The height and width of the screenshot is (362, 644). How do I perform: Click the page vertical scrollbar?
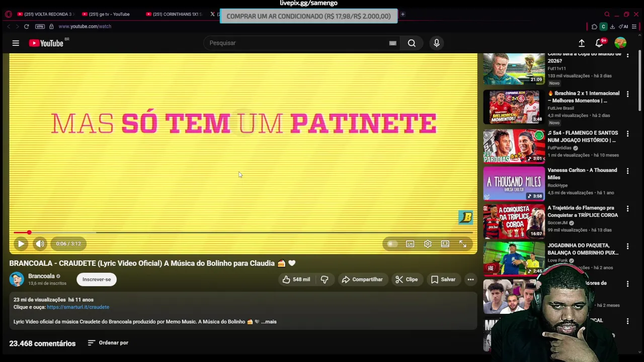point(640,80)
